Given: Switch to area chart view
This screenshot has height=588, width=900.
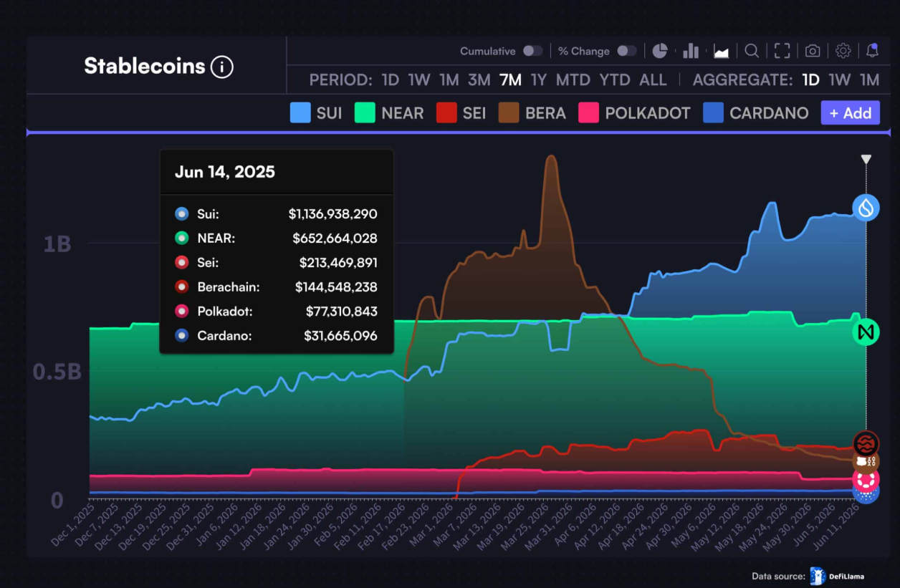Looking at the screenshot, I should 721,52.
